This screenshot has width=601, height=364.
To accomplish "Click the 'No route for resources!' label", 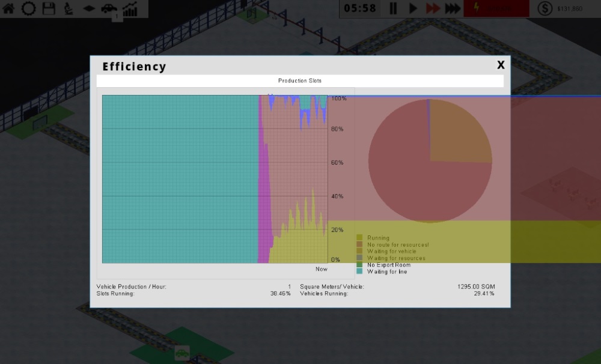I will pos(398,245).
